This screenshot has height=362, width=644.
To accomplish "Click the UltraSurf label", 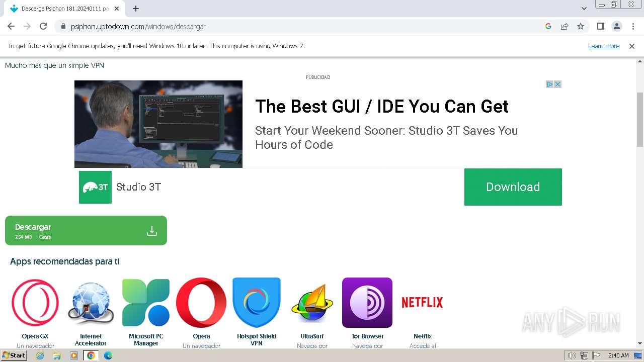I will point(312,336).
